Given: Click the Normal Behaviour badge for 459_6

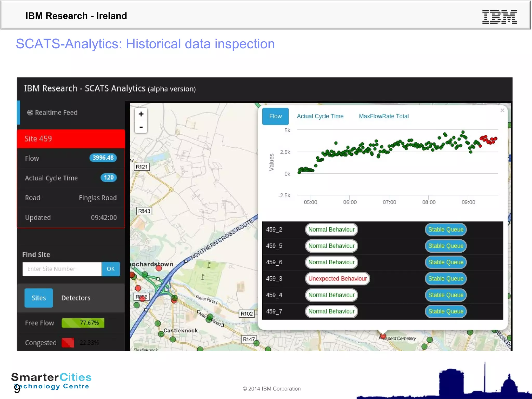Looking at the screenshot, I should (331, 262).
